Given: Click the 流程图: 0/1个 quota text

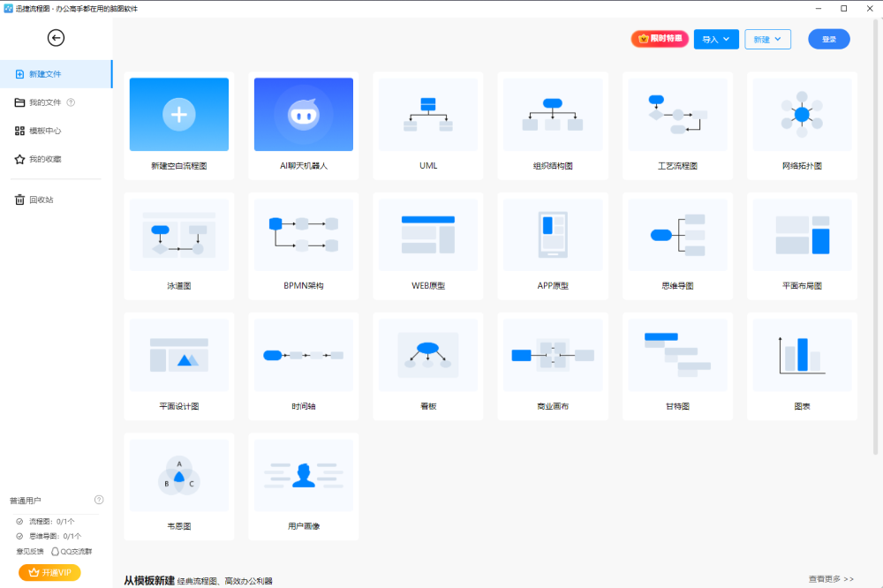Looking at the screenshot, I should (52, 522).
